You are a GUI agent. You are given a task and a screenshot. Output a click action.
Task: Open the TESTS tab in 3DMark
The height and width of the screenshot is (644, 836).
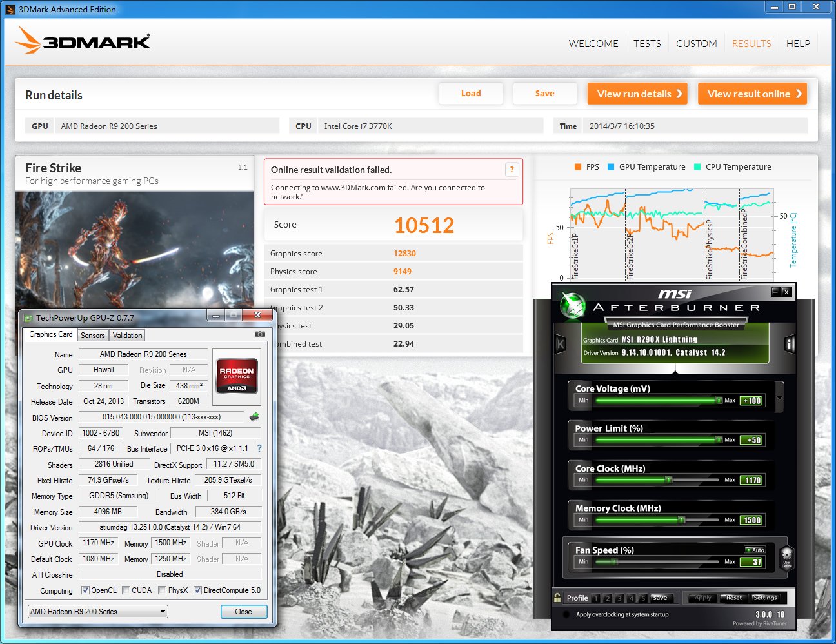coord(647,43)
